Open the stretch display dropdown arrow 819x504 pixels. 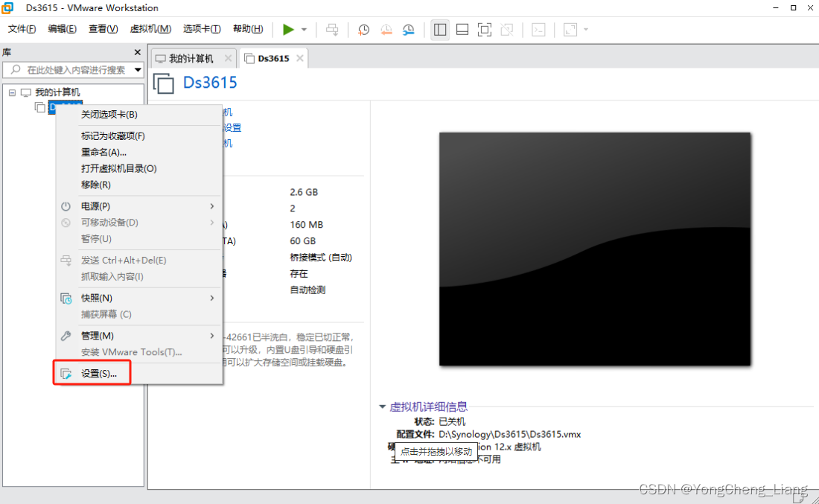pos(586,30)
